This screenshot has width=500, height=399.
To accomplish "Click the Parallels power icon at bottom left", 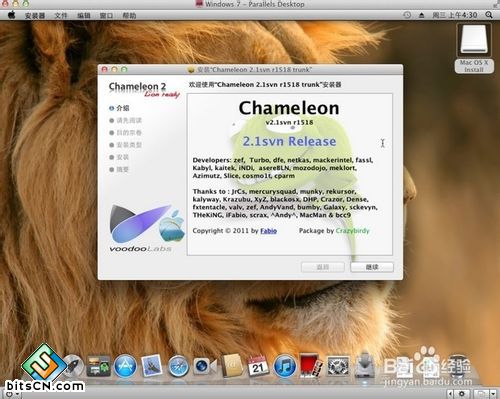I will [9, 394].
